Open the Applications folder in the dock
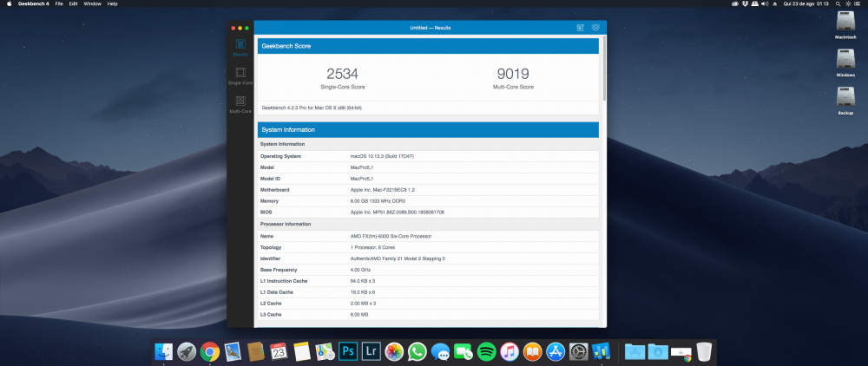The width and height of the screenshot is (868, 366). click(x=635, y=351)
